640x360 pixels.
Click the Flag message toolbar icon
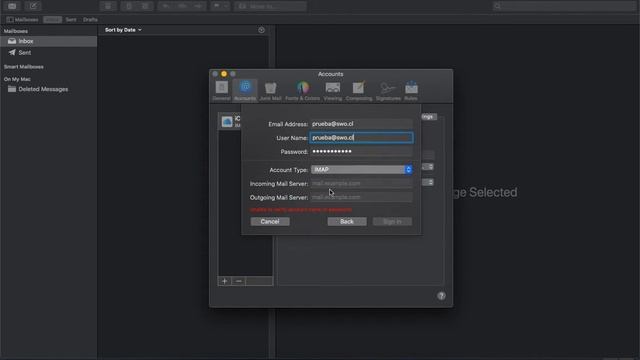click(216, 6)
